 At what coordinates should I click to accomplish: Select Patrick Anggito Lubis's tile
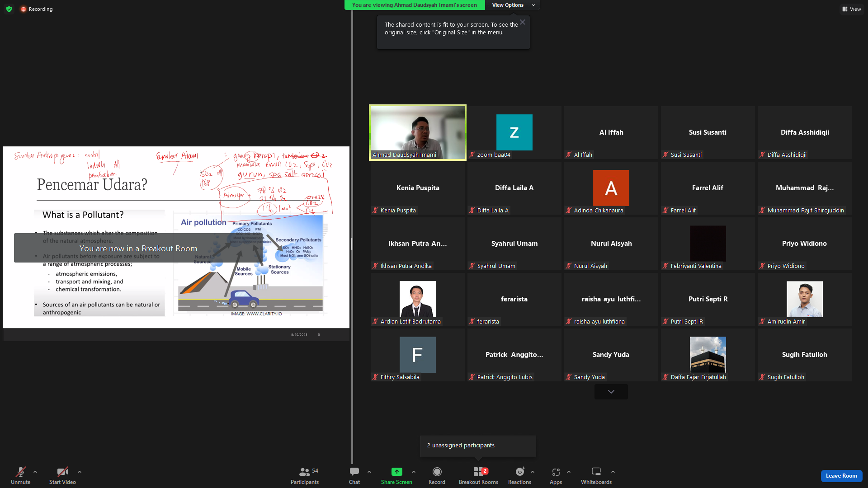(x=514, y=355)
